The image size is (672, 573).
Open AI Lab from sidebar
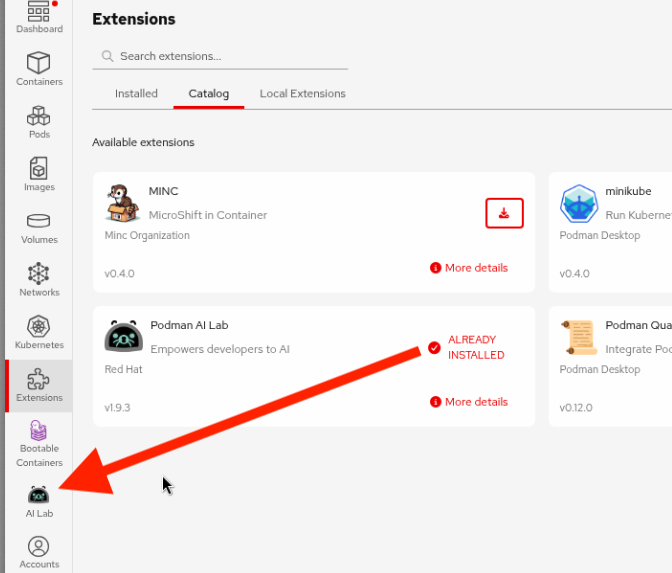[x=38, y=500]
